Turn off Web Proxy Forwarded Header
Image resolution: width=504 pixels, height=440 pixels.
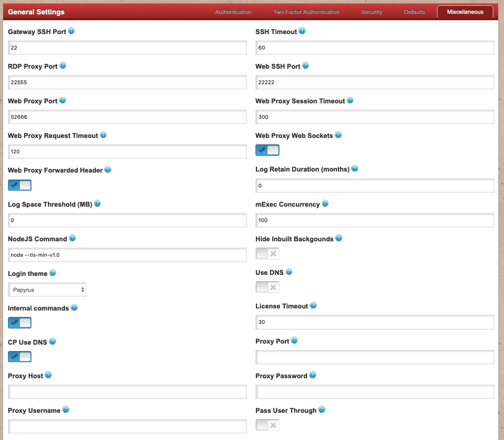(x=20, y=185)
